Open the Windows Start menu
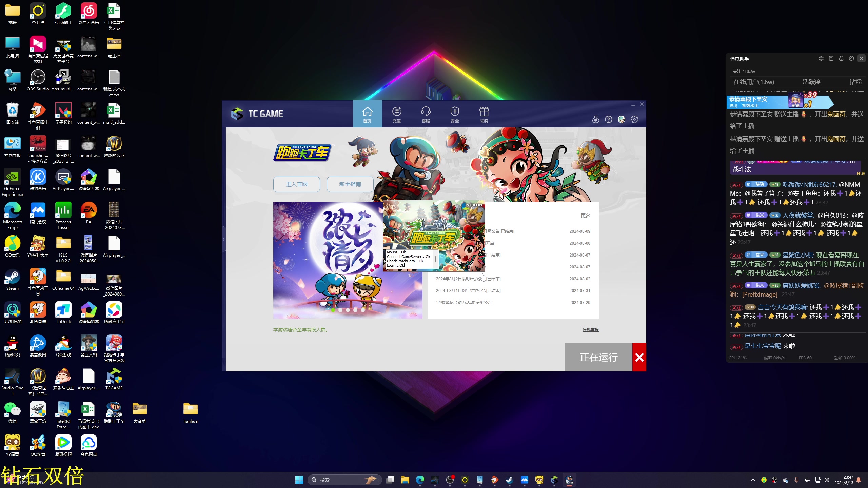Screen dimensions: 868x488 (299, 480)
